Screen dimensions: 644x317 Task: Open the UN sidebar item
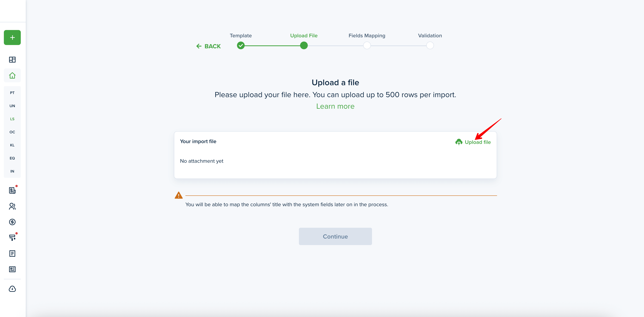(12, 106)
